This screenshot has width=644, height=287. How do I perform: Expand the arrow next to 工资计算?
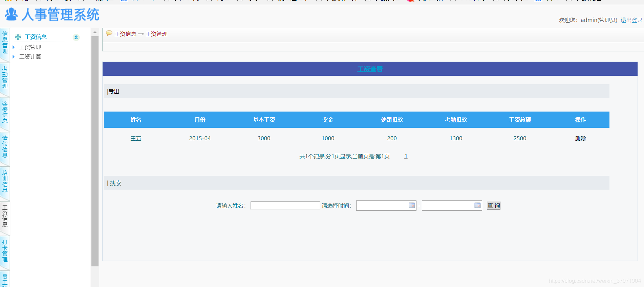14,56
